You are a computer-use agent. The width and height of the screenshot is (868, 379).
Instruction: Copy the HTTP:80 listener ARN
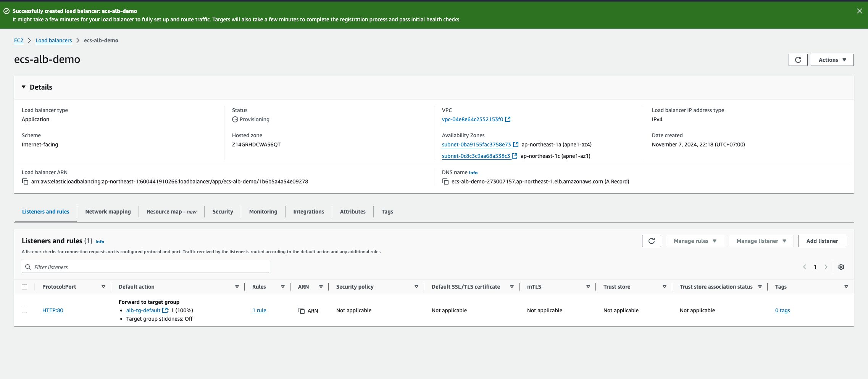click(302, 311)
